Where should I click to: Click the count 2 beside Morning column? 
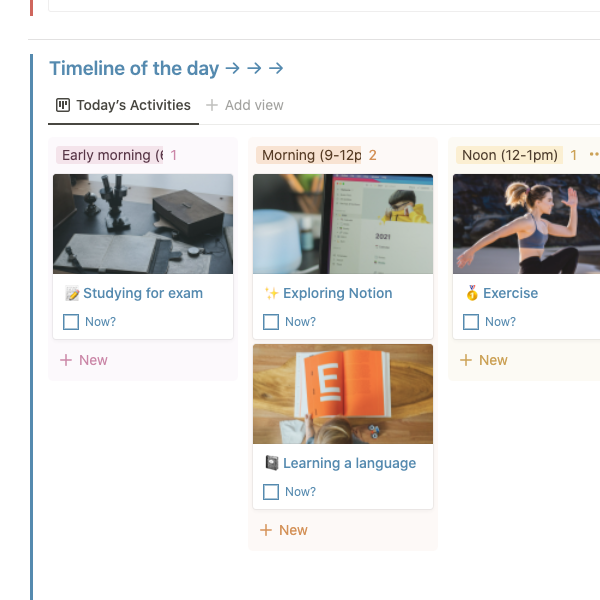click(x=372, y=155)
